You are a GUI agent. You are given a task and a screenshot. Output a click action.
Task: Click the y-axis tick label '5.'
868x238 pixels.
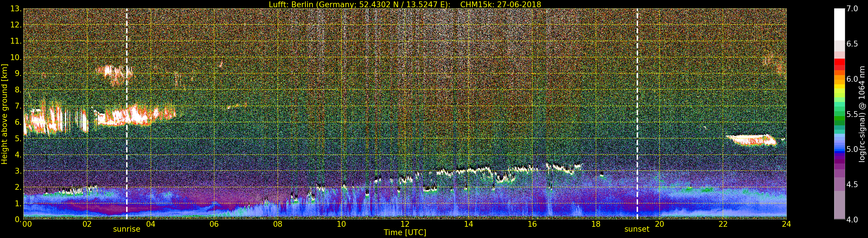pyautogui.click(x=18, y=138)
